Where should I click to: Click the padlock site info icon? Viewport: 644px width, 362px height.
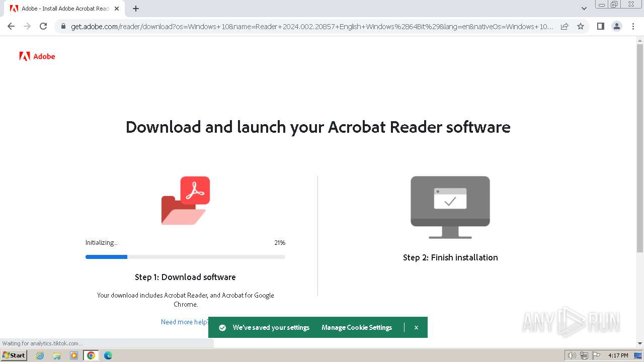[x=63, y=27]
